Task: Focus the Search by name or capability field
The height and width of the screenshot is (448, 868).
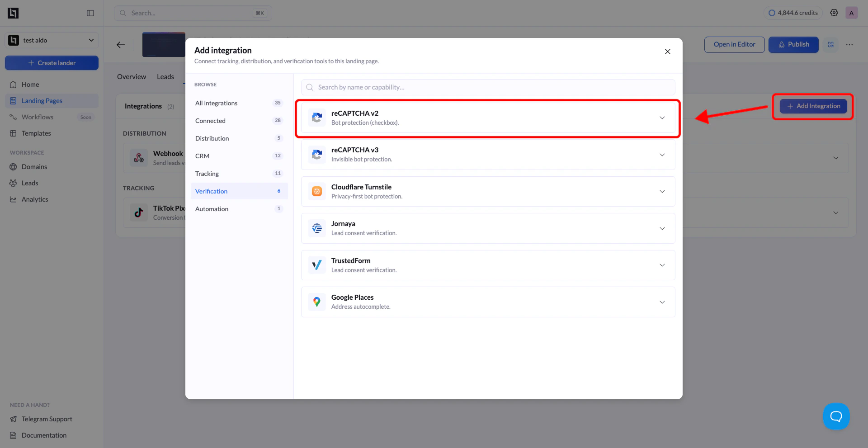Action: click(x=488, y=87)
